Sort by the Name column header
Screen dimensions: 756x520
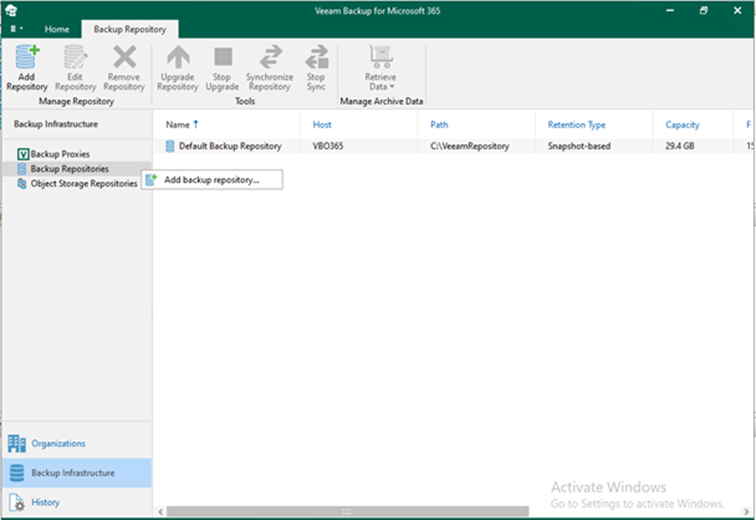click(x=178, y=125)
